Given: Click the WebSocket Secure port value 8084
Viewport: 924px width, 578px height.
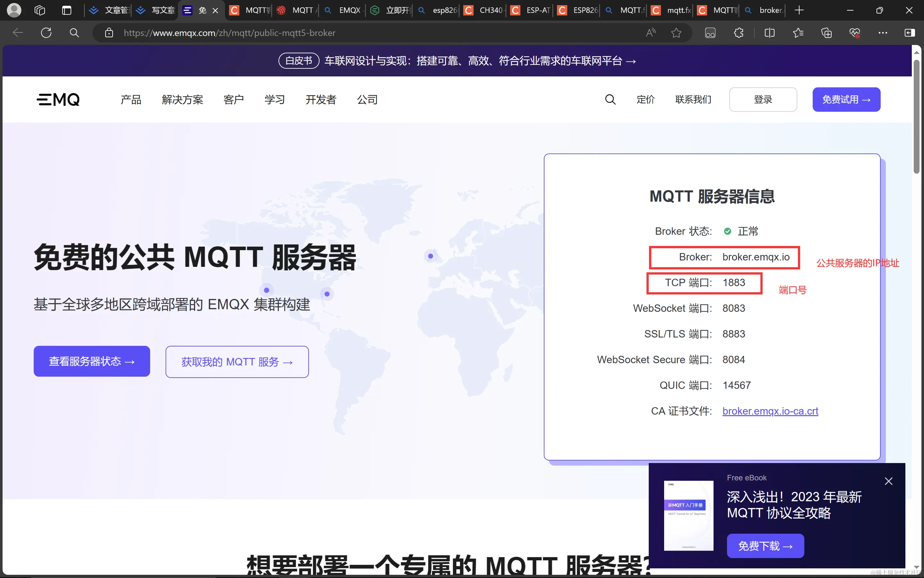Looking at the screenshot, I should coord(734,360).
